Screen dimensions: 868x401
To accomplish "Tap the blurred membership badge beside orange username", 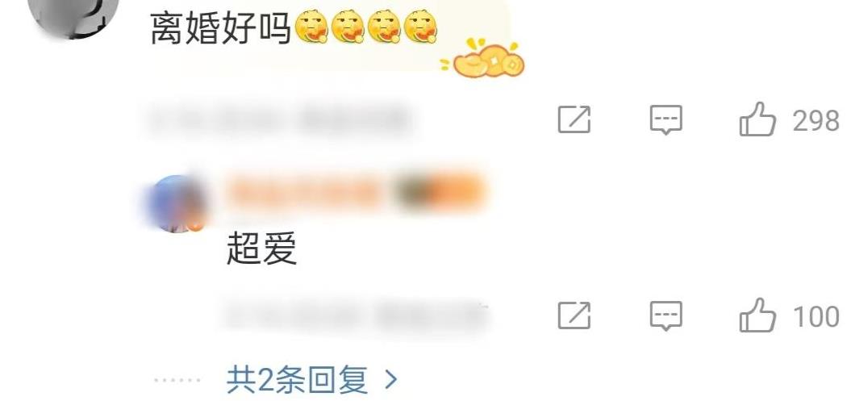I will (442, 191).
